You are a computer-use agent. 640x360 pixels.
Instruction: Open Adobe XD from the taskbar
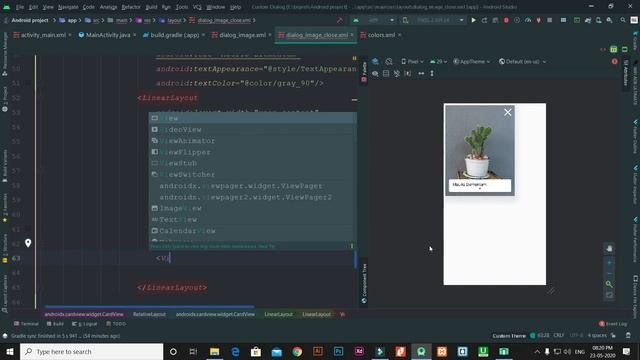(359, 351)
